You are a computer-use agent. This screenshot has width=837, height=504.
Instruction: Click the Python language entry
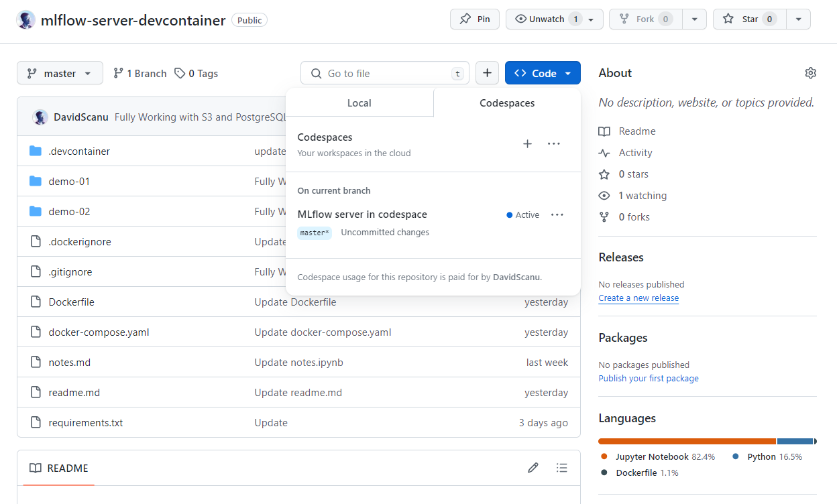tap(767, 456)
